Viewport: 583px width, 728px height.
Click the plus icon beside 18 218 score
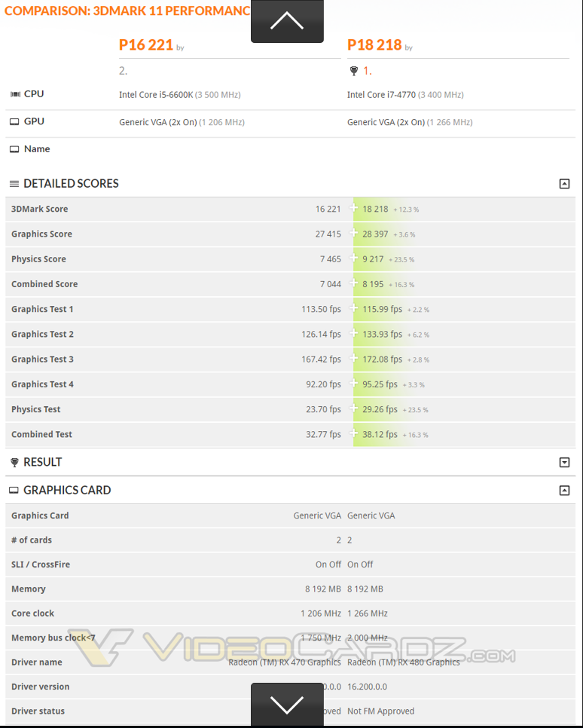pos(354,209)
